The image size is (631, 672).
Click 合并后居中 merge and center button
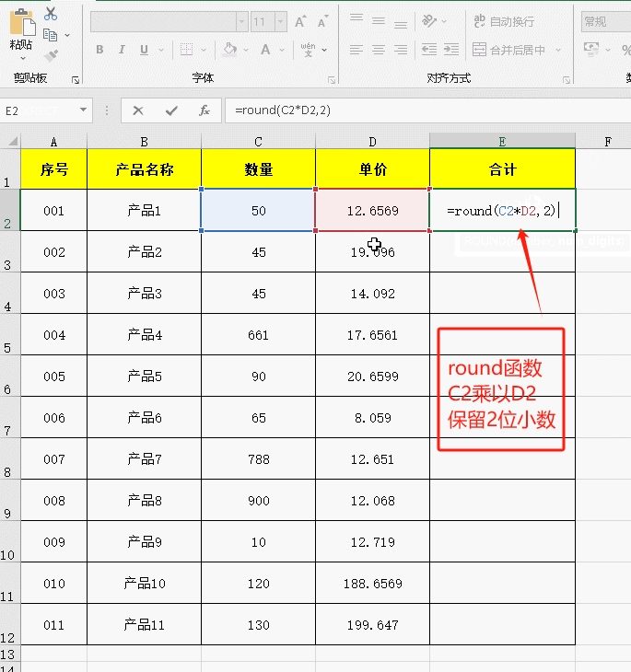point(508,50)
